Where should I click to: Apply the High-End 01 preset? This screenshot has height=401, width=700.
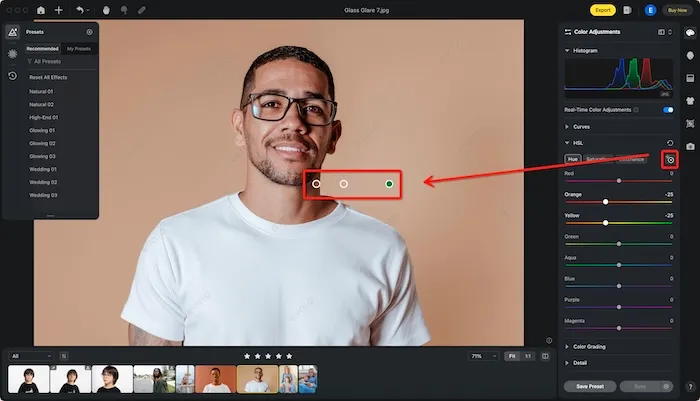43,117
